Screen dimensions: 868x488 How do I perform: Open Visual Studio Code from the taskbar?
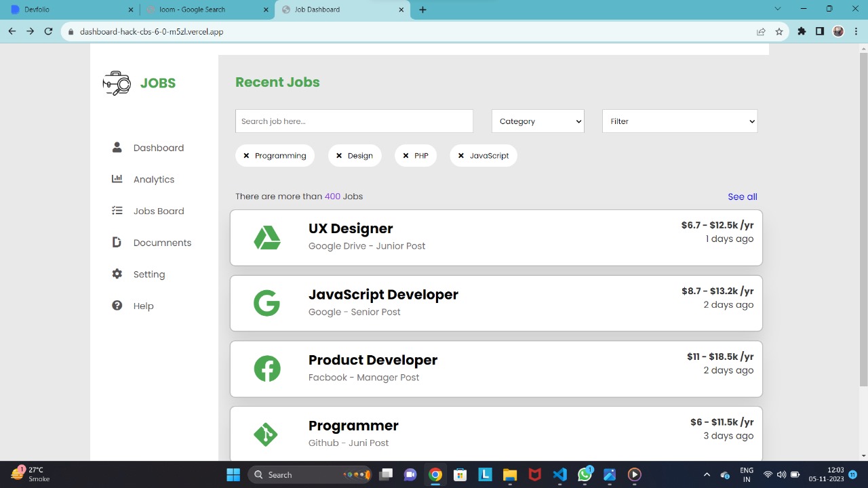(x=559, y=474)
